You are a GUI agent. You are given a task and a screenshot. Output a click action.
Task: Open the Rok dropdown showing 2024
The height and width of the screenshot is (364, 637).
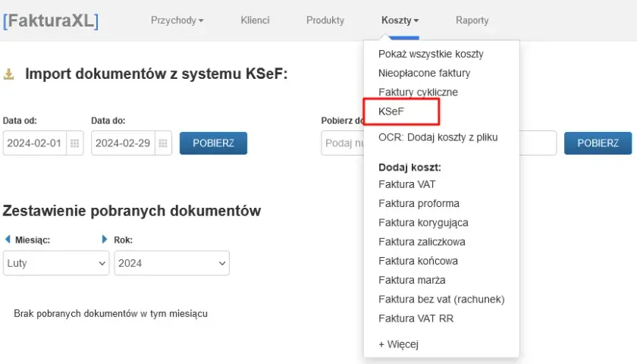(172, 263)
